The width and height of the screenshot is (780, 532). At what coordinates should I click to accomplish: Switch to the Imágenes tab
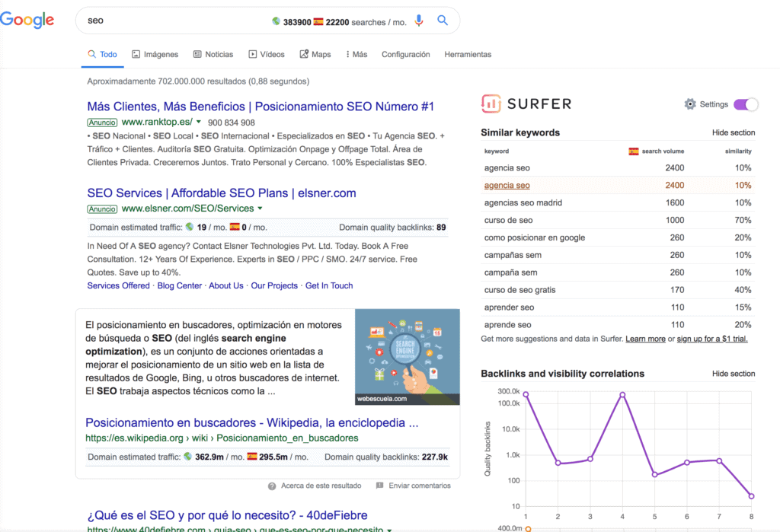(155, 54)
